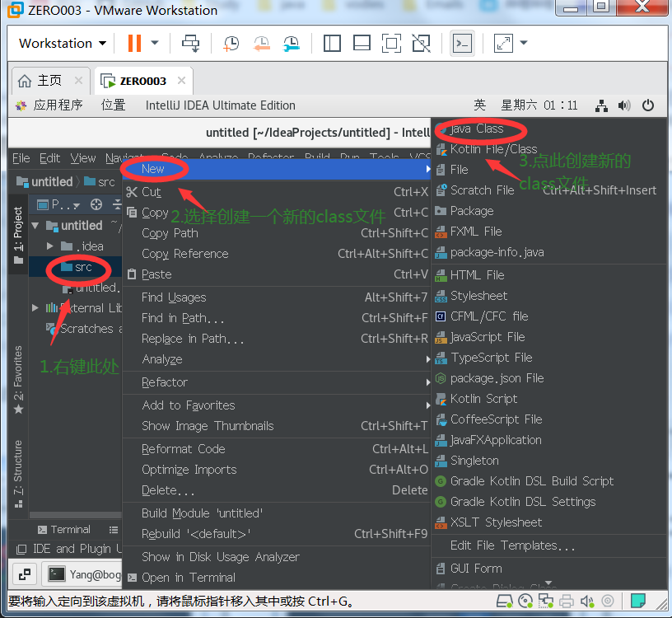Collapse the untitled project root
The image size is (672, 618).
tap(35, 226)
